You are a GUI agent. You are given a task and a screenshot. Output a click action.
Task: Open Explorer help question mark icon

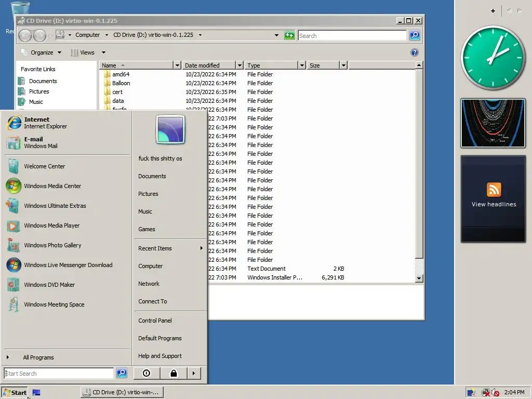pos(414,52)
